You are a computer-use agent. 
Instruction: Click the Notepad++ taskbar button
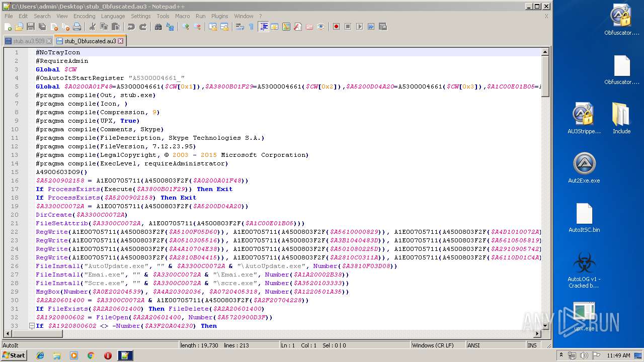(125, 355)
